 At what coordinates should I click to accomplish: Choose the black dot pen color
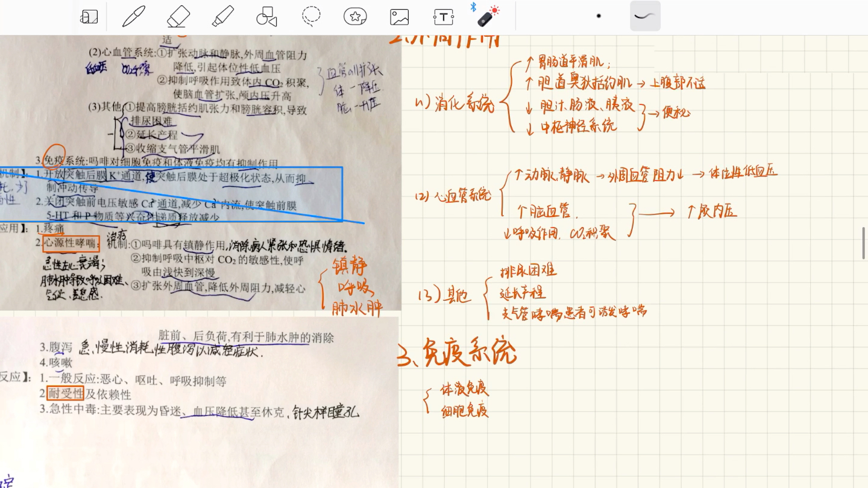click(599, 16)
